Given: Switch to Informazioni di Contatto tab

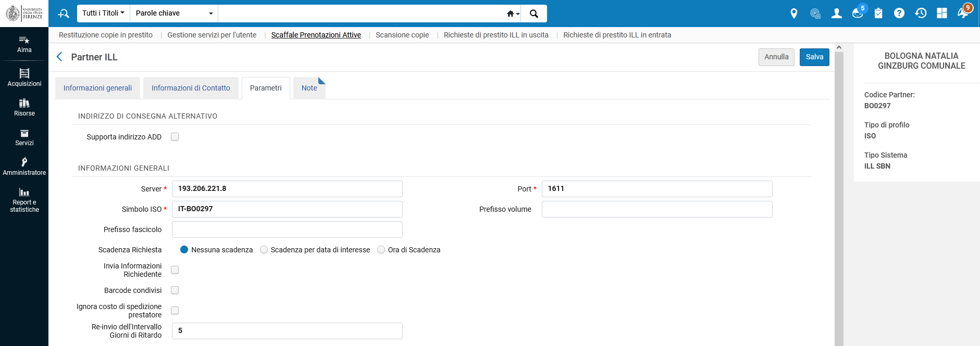Looking at the screenshot, I should (191, 88).
